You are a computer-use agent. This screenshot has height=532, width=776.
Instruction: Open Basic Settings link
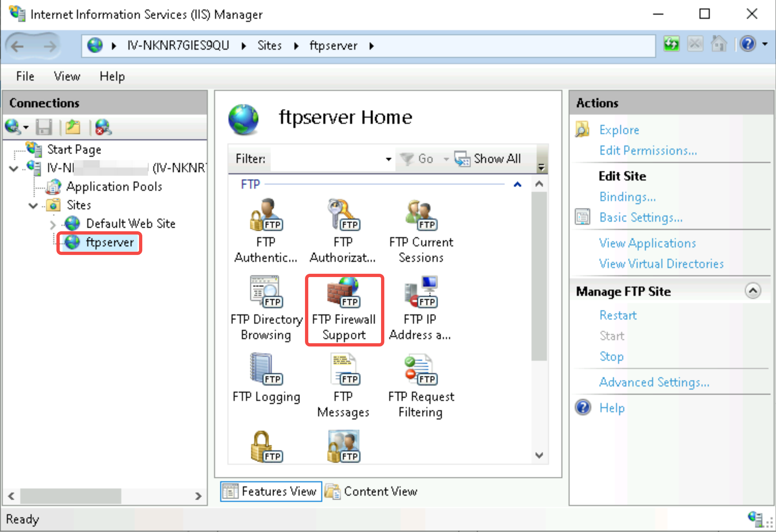point(641,217)
